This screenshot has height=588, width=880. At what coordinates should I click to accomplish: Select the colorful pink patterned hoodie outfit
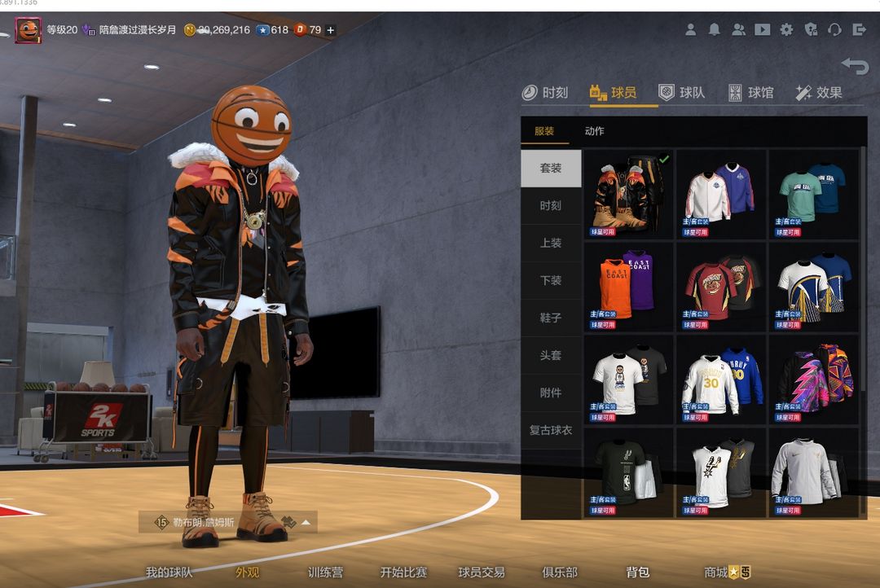(814, 380)
